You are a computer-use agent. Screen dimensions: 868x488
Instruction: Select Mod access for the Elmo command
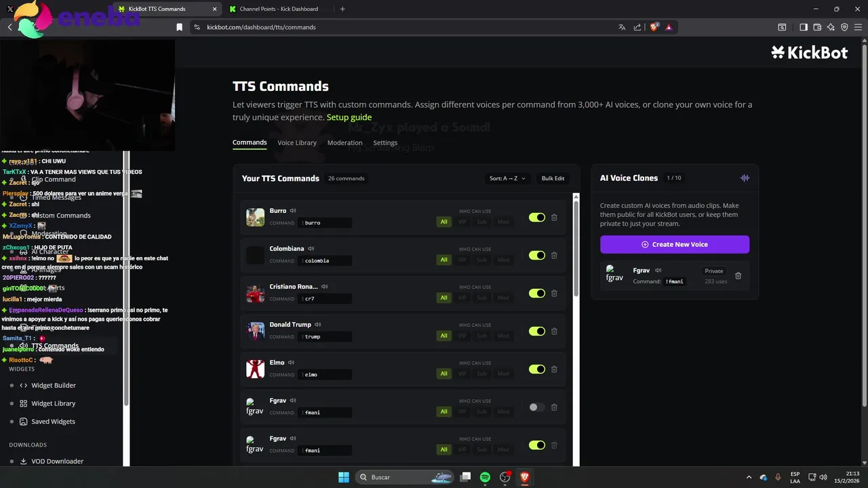(503, 373)
